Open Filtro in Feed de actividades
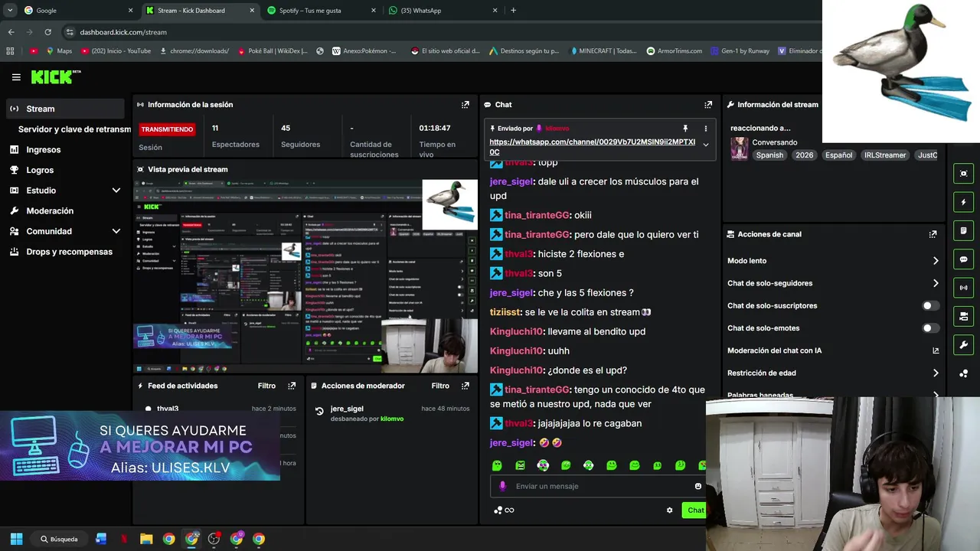The height and width of the screenshot is (551, 980). click(266, 386)
